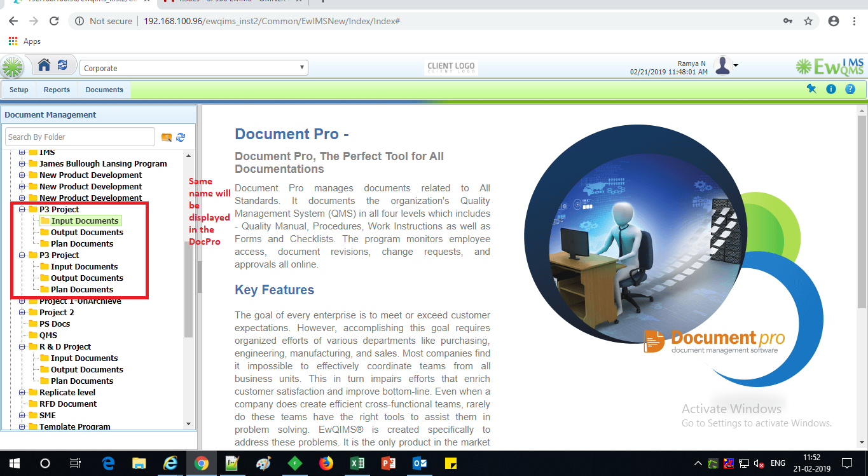Screen dimensions: 868x476
Task: Click the folder search icon
Action: click(167, 137)
